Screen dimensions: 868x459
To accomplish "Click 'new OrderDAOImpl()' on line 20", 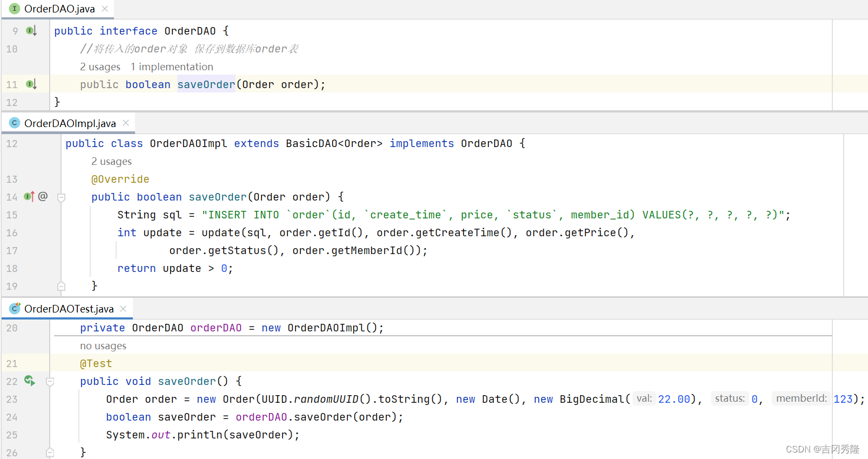I will point(319,328).
